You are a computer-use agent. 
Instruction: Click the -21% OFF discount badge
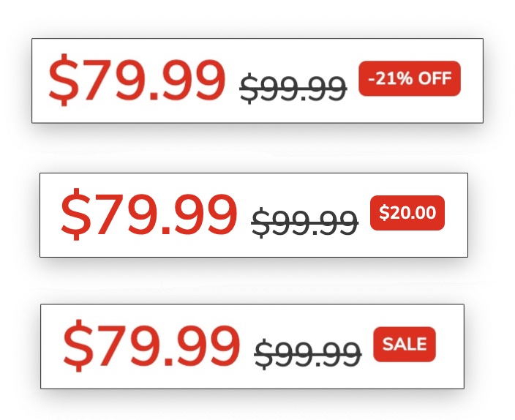click(x=409, y=78)
